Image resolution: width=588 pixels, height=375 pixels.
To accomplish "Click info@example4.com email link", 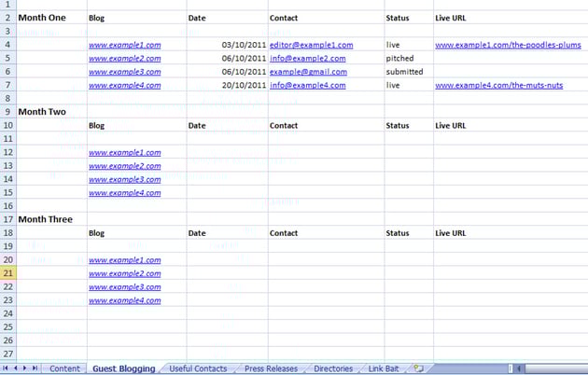I will [307, 86].
